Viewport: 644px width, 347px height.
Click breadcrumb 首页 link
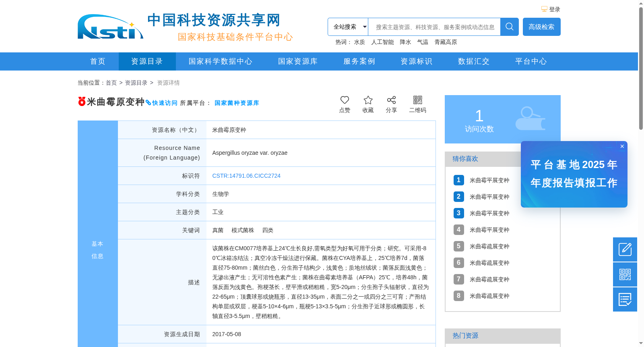[111, 83]
